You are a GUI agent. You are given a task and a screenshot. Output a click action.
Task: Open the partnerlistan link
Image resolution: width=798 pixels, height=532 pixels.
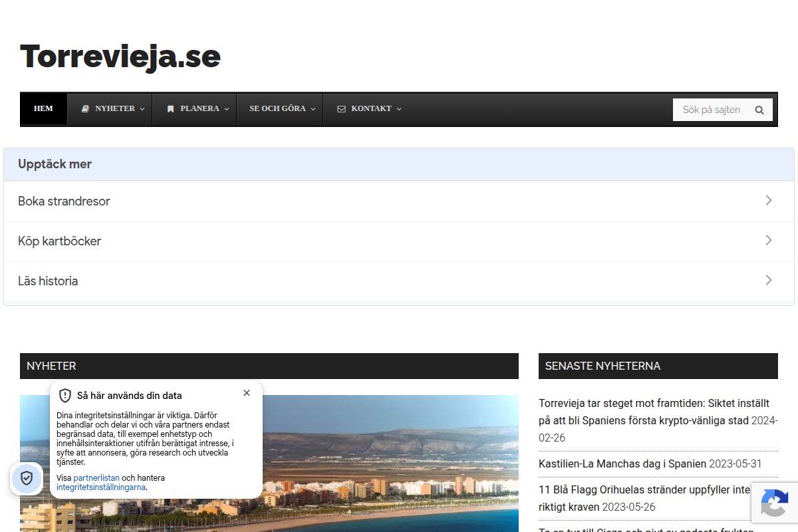pyautogui.click(x=96, y=478)
